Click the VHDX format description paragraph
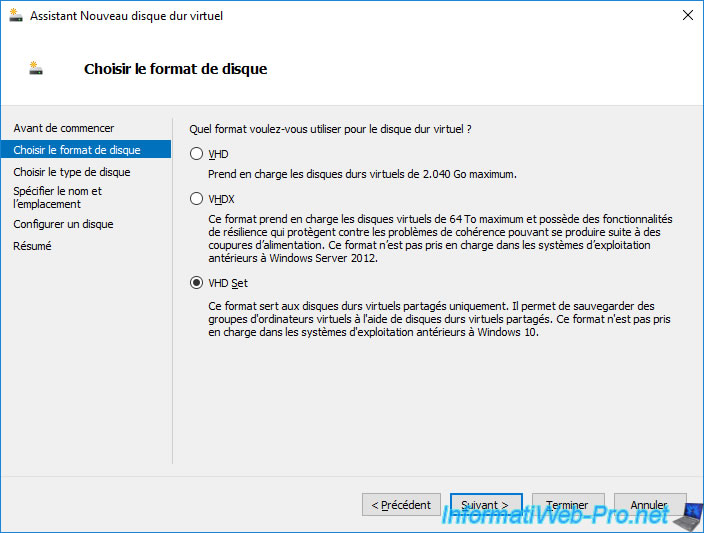Image resolution: width=704 pixels, height=533 pixels. coord(440,240)
